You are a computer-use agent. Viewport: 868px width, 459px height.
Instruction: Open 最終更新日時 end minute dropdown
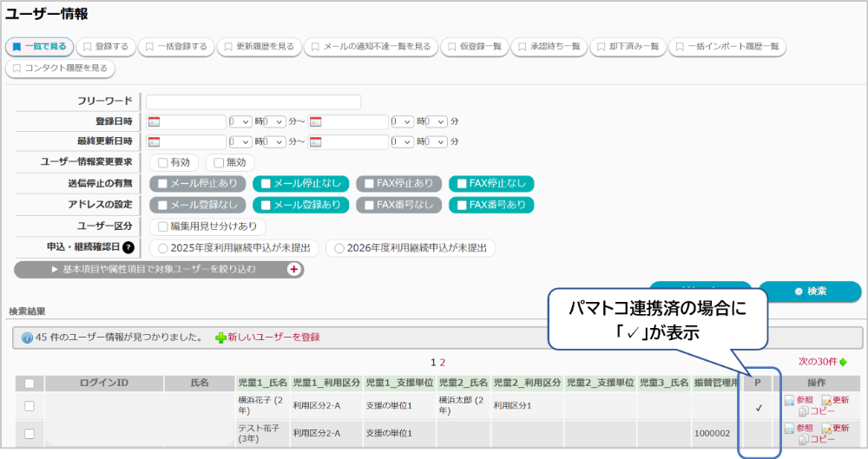pos(436,142)
